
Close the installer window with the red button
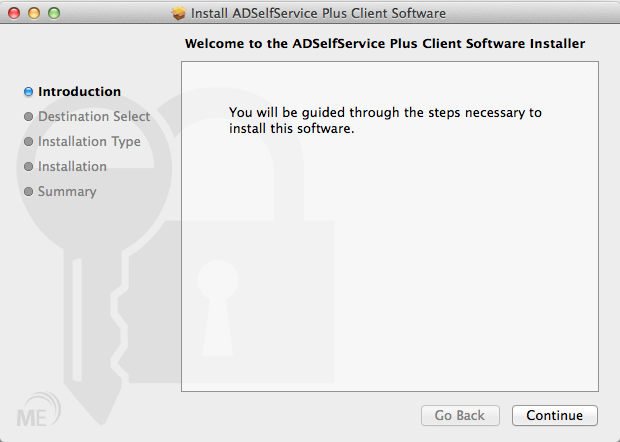(x=14, y=14)
